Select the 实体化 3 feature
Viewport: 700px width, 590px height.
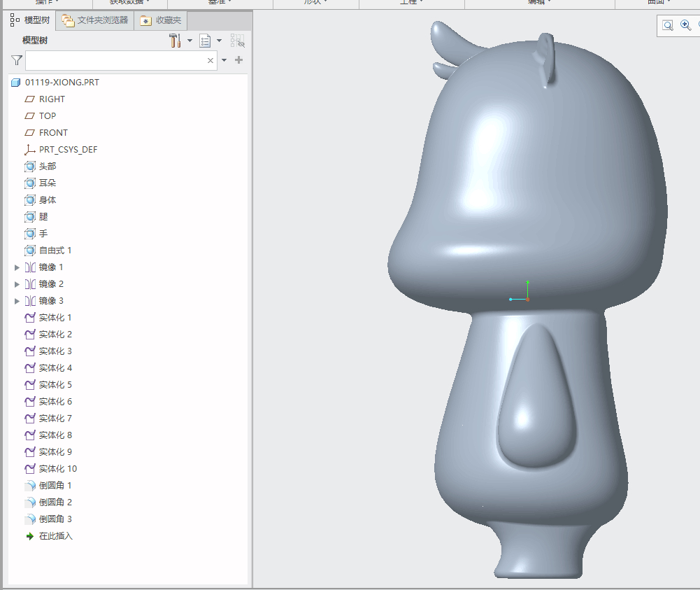[x=48, y=351]
